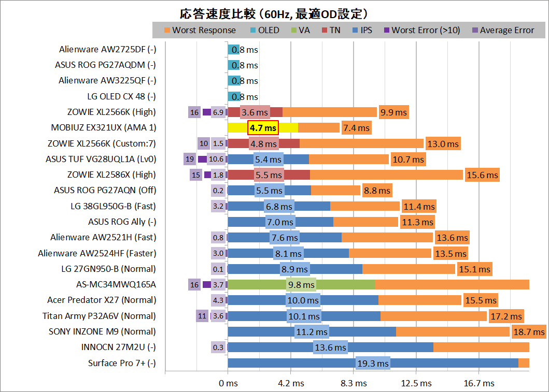Select the 10.6 average error value

pyautogui.click(x=216, y=159)
